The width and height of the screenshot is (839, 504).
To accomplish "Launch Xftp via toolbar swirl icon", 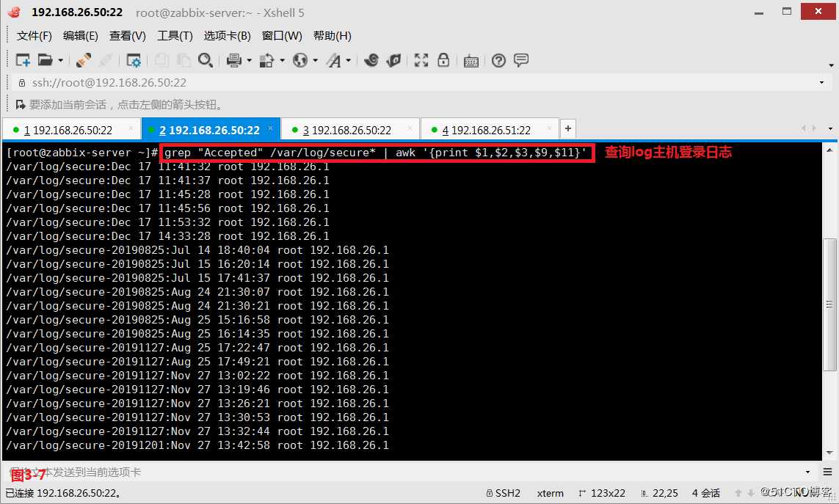I will [x=371, y=60].
